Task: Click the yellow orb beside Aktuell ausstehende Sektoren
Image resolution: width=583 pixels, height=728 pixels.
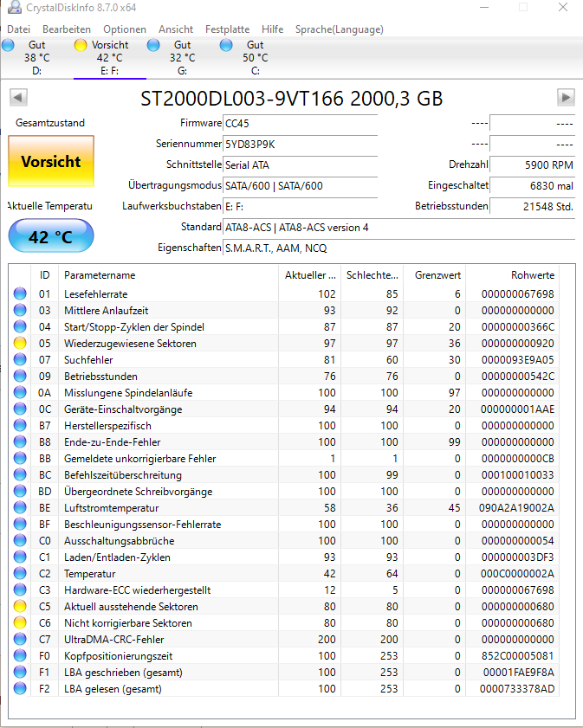Action: pyautogui.click(x=20, y=606)
